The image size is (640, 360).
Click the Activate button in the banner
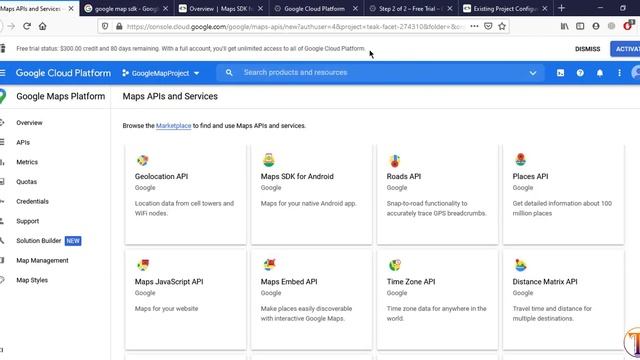tap(626, 49)
